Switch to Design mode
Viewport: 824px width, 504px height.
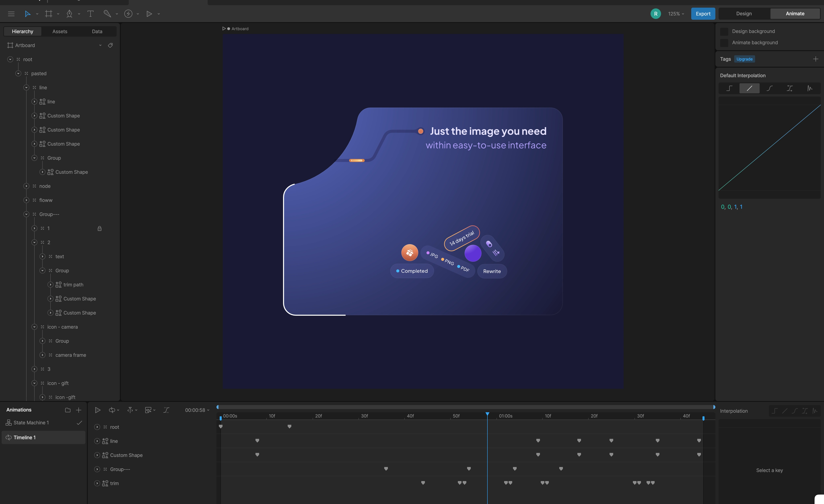tap(744, 14)
